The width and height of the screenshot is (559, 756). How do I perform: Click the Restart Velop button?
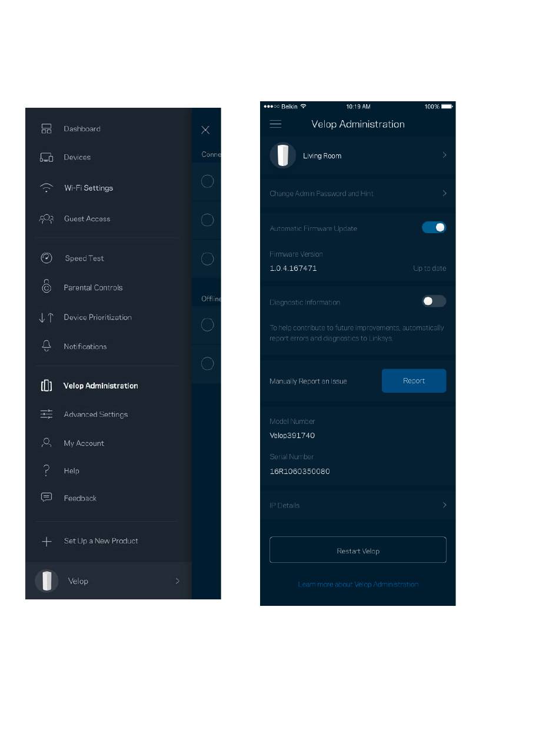point(358,551)
